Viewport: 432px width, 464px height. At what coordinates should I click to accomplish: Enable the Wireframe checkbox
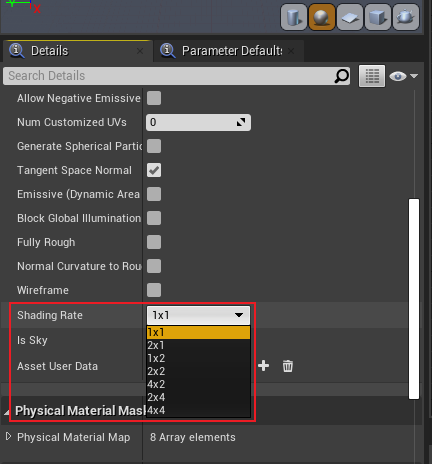[x=154, y=290]
